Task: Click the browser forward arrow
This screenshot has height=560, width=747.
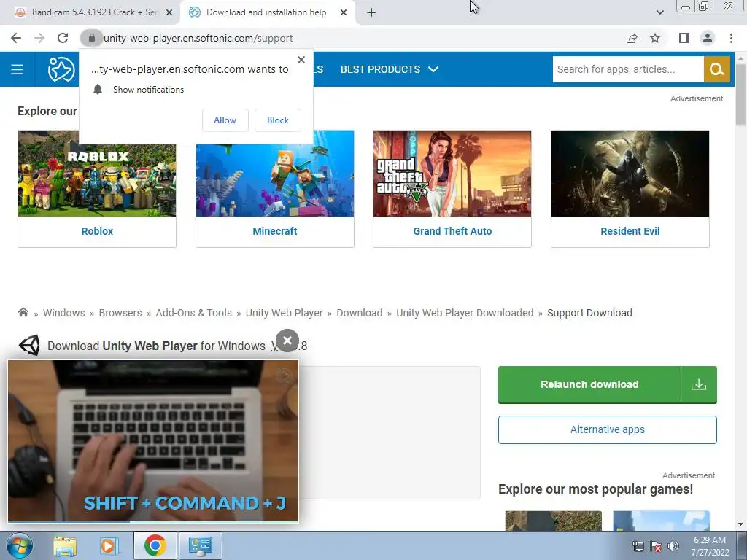Action: tap(39, 38)
